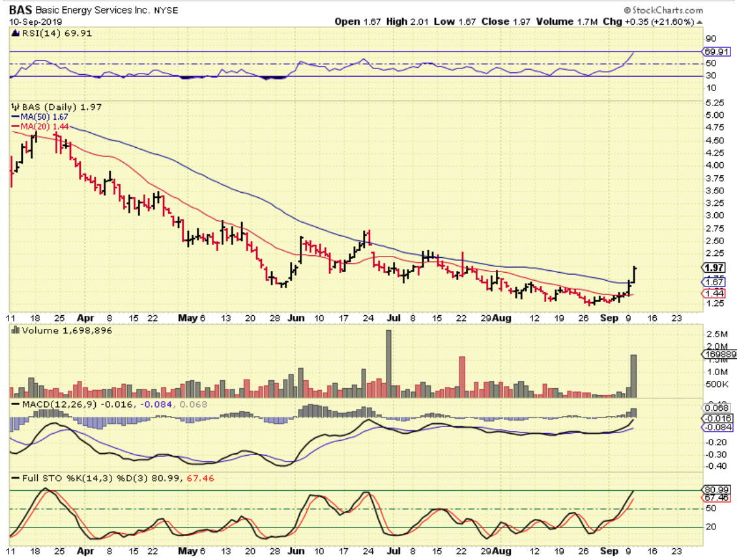Click the RSI indicator icon beside RSI(14)
737x560 pixels.
click(x=15, y=33)
